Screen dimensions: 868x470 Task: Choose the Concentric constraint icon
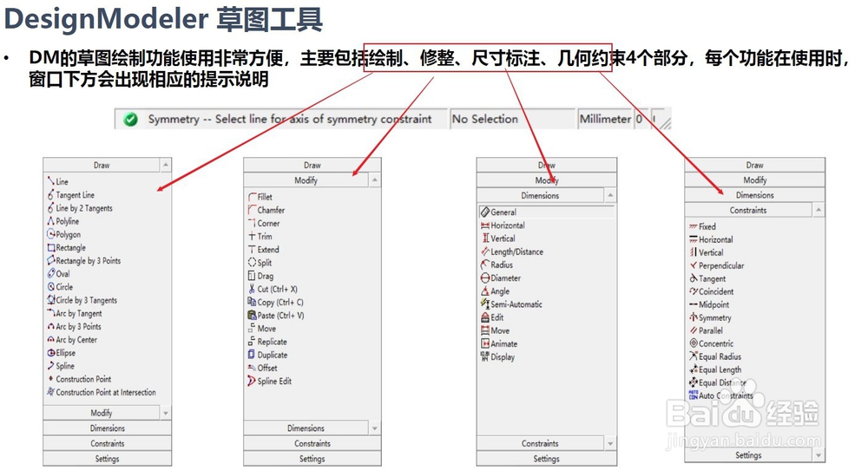pos(693,343)
